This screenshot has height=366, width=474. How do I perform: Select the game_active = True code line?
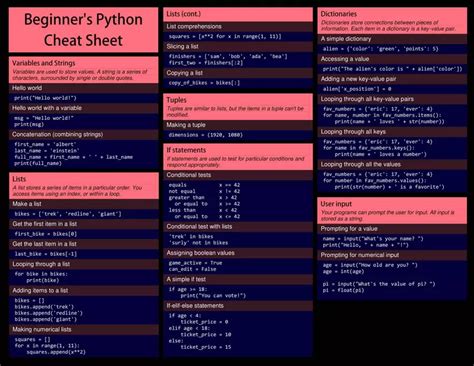click(x=195, y=263)
